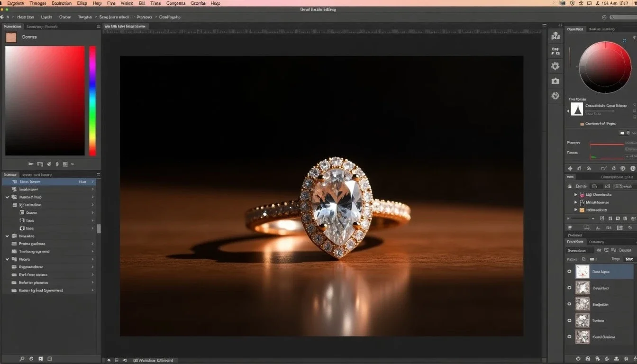Collapse the third expanded group in the left tree
Viewport: 637px width, 364px height.
7,259
